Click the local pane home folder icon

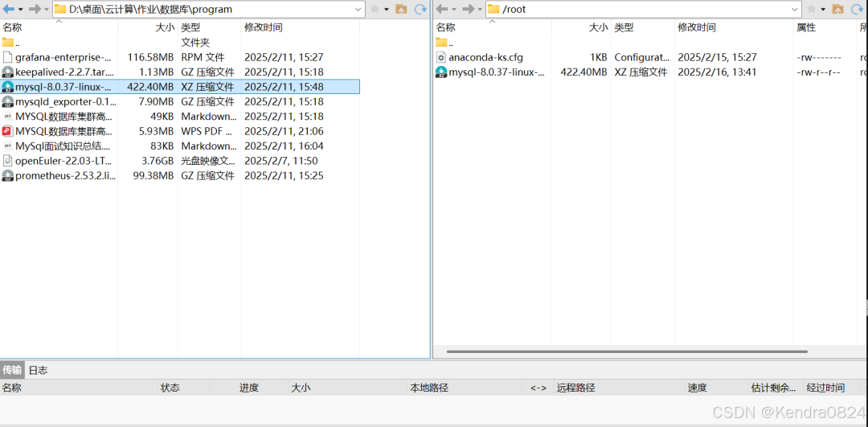click(x=401, y=9)
